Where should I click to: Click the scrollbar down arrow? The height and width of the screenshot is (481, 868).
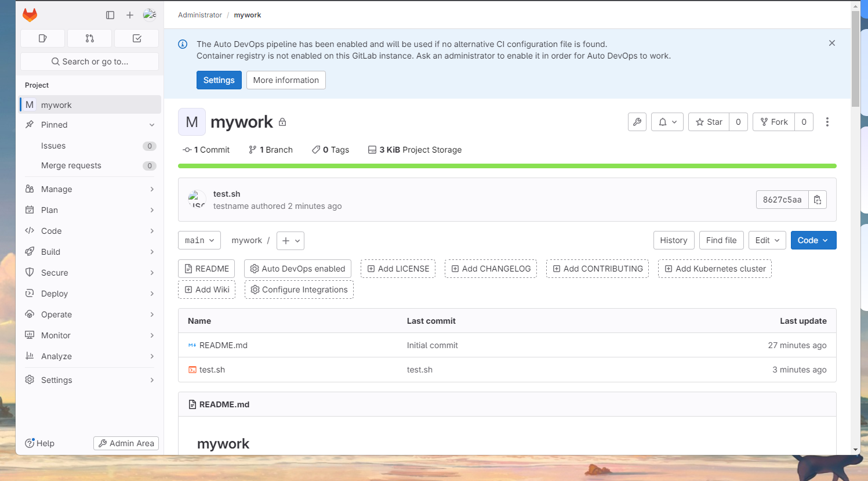[x=856, y=450]
